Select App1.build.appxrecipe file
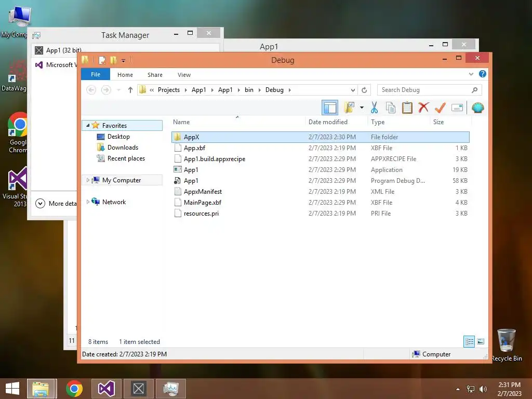 [320, 159]
